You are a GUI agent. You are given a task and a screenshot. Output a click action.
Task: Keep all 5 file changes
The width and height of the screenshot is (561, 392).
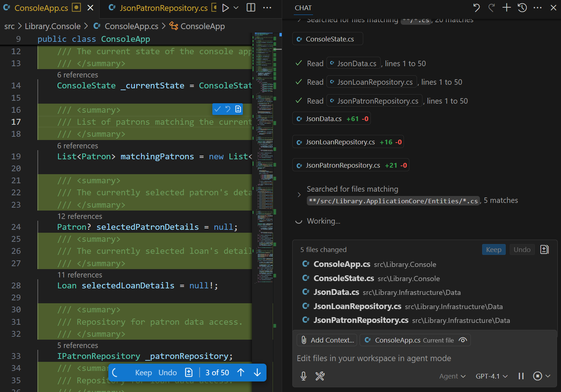(x=493, y=249)
